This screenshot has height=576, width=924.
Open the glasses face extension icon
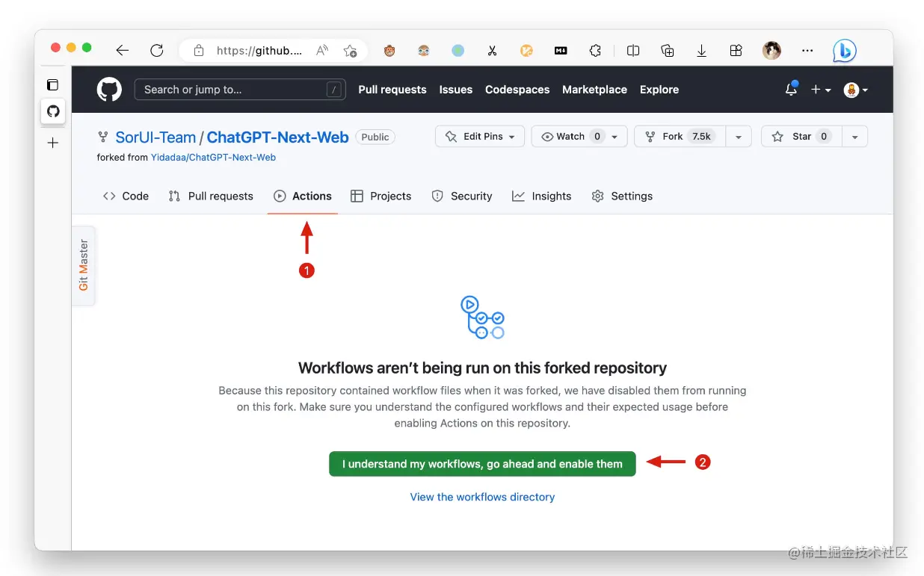coord(424,51)
